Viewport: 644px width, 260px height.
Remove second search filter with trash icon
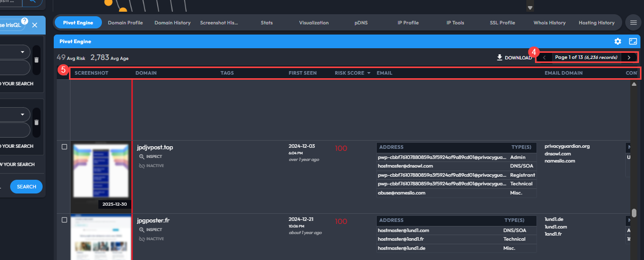tap(36, 122)
